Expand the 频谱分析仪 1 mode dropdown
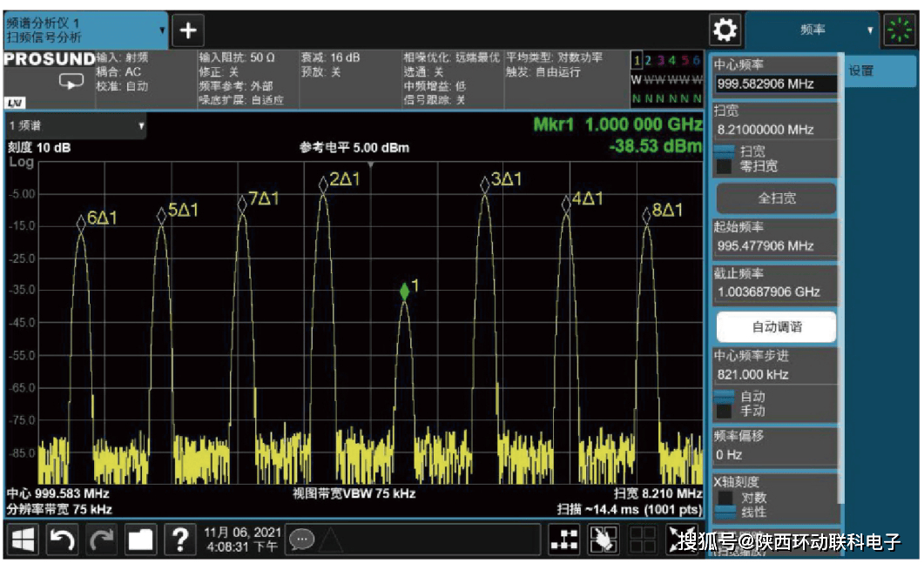Image resolution: width=924 pixels, height=563 pixels. coord(162,30)
